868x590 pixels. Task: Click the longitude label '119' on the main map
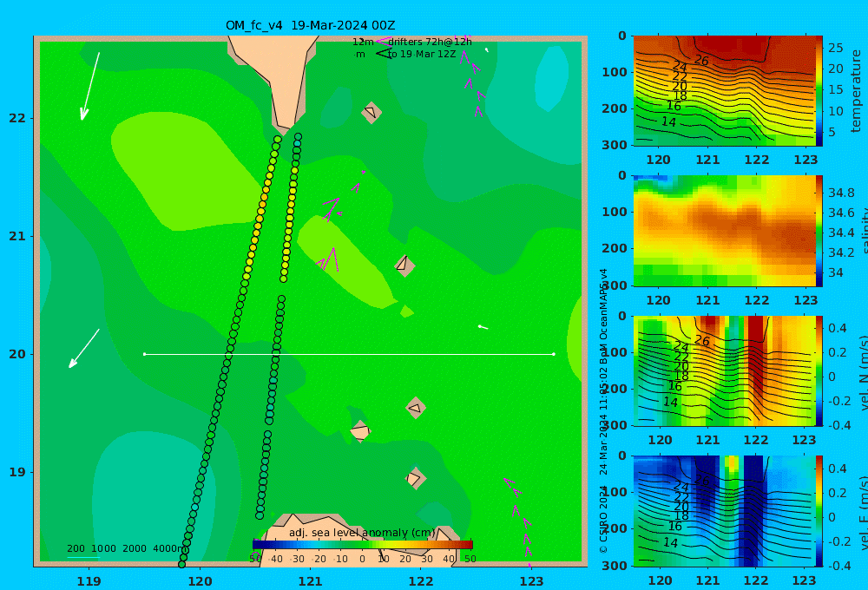click(89, 581)
